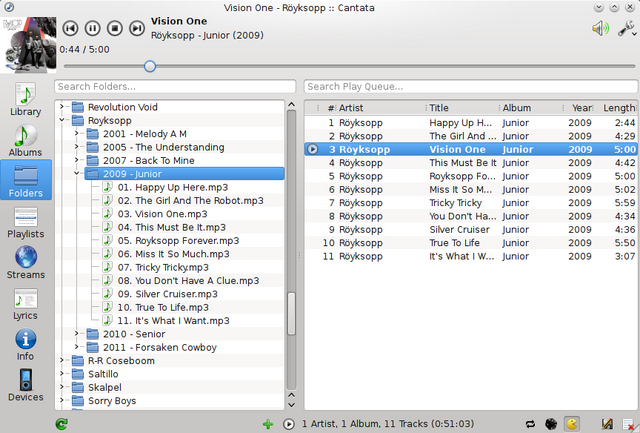Click the Junior album cover art
The width and height of the screenshot is (640, 433).
pos(29,45)
